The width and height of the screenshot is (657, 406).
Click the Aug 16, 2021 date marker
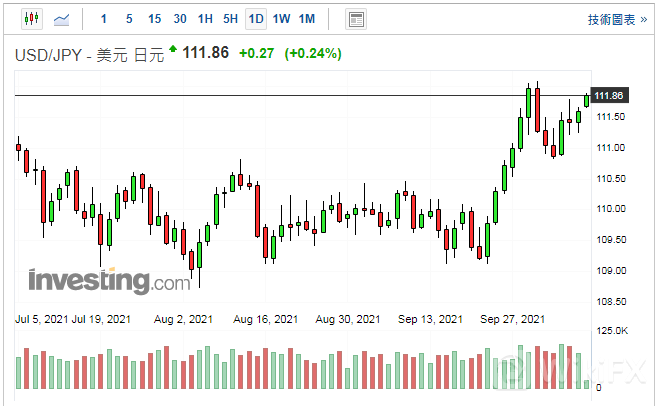click(265, 319)
